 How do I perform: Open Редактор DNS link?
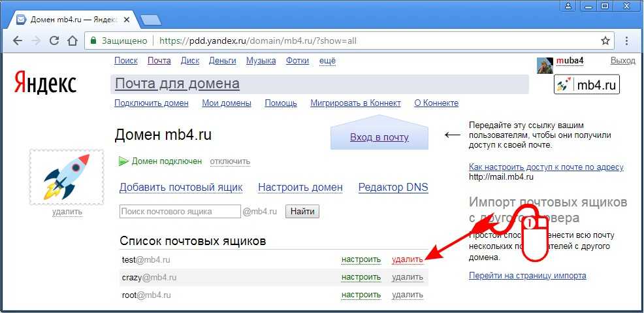(x=393, y=188)
